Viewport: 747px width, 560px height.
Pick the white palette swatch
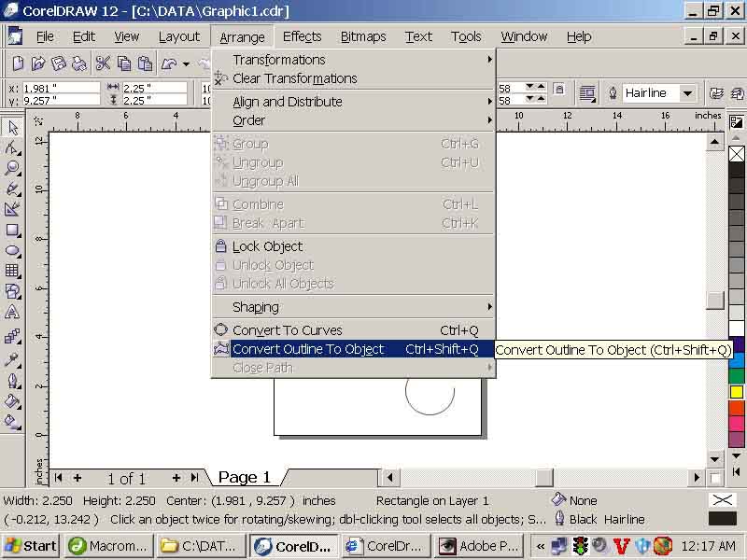point(737,329)
